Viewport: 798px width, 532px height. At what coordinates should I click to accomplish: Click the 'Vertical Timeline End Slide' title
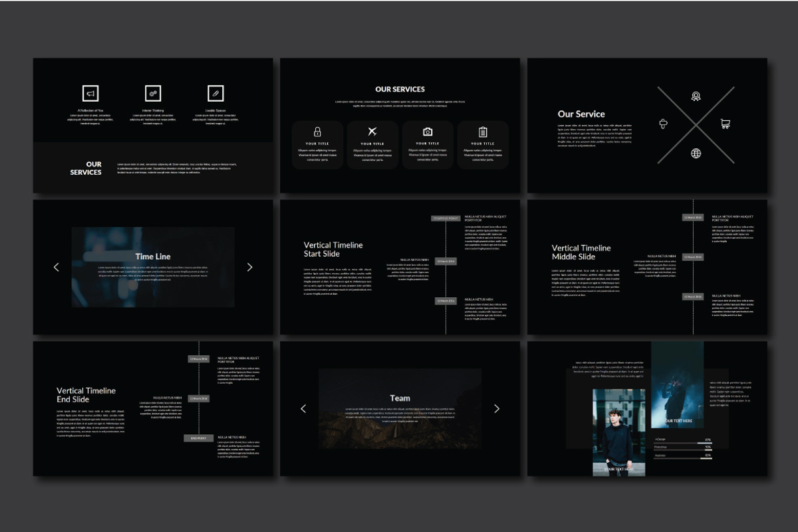click(86, 395)
